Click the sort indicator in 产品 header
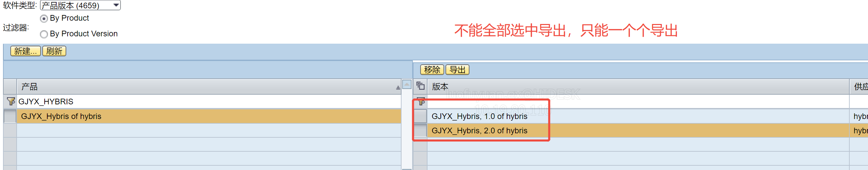This screenshot has height=170, width=868. [x=398, y=87]
